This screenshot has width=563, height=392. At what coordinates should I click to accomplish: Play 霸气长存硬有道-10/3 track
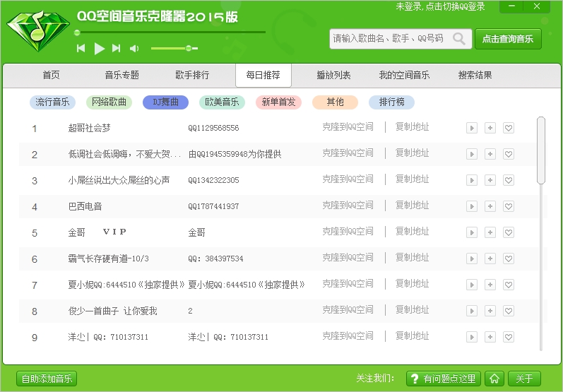[472, 259]
